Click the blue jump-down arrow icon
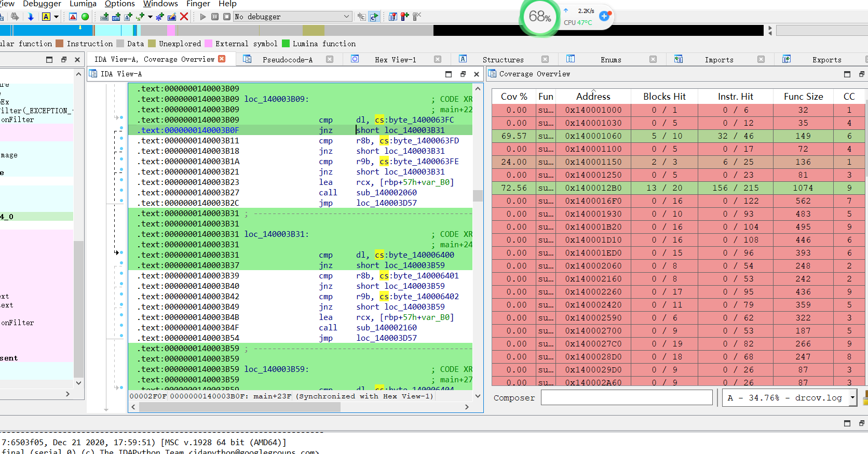 pyautogui.click(x=31, y=17)
